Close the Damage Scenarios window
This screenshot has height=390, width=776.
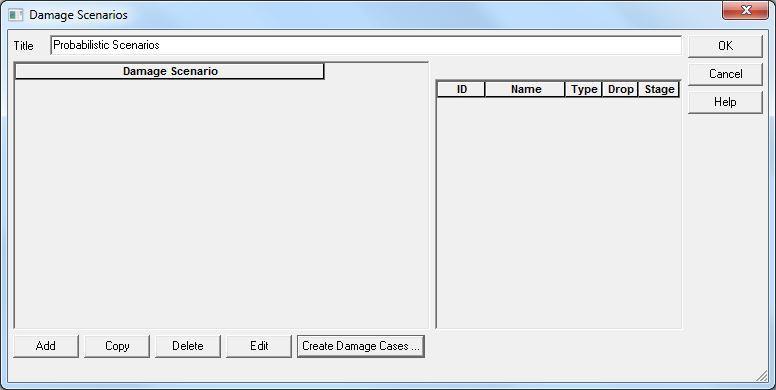click(745, 10)
